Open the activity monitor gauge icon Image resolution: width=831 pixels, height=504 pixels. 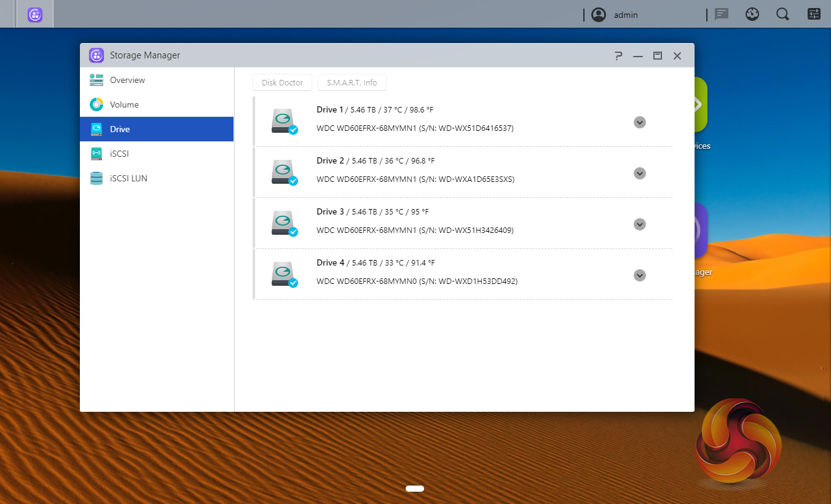[x=752, y=14]
